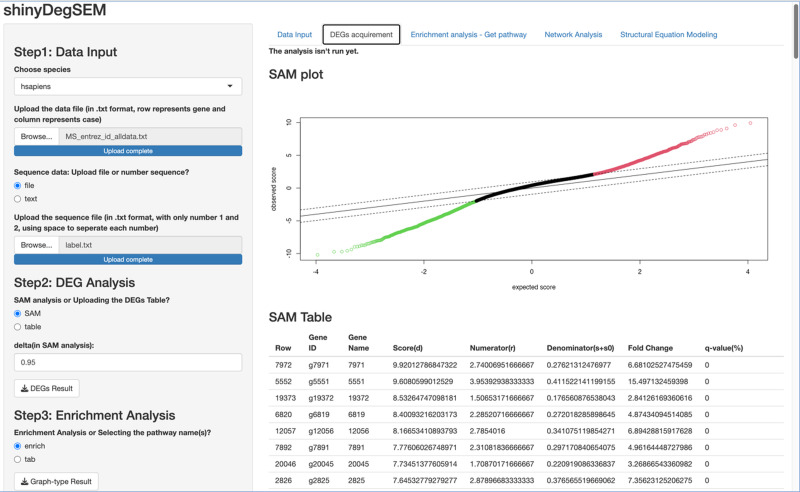The image size is (800, 492).
Task: Select the 'file' sequence data option
Action: [x=17, y=186]
